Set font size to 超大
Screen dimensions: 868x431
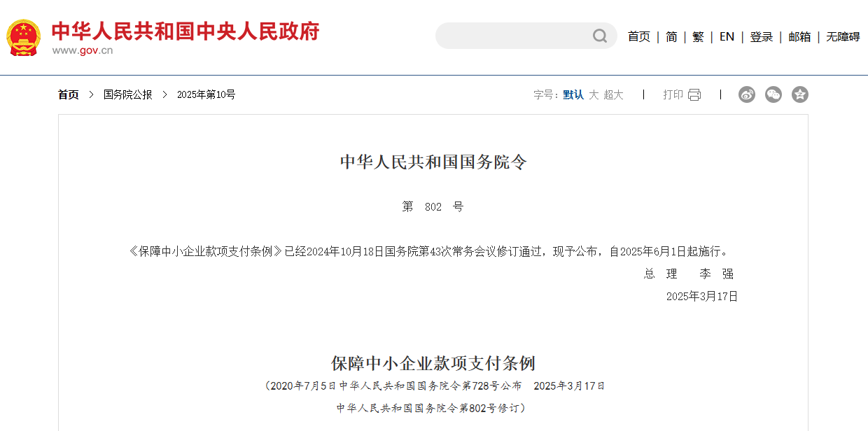click(x=613, y=94)
